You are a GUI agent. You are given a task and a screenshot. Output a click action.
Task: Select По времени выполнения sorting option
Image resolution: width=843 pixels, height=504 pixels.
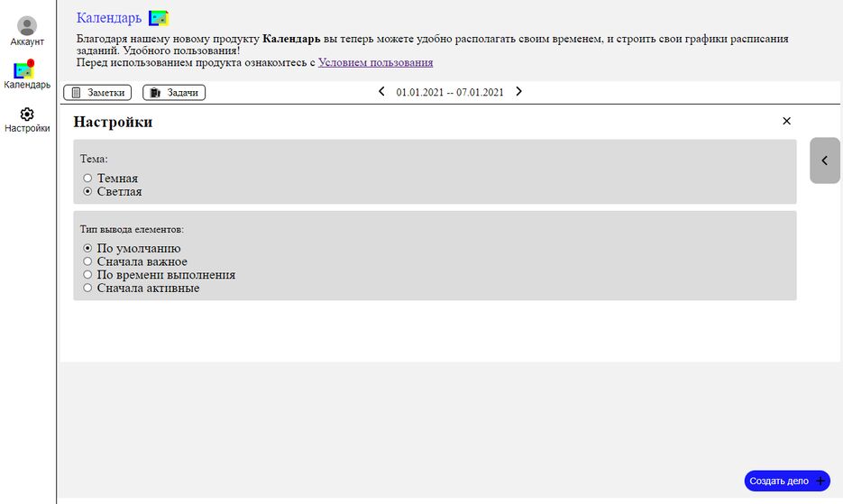pos(87,274)
